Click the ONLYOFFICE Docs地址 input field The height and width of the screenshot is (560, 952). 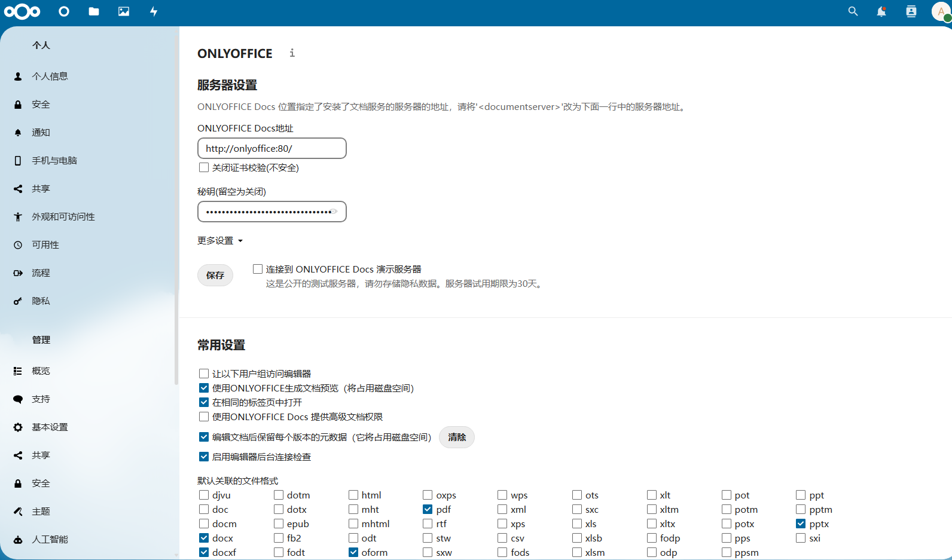271,148
